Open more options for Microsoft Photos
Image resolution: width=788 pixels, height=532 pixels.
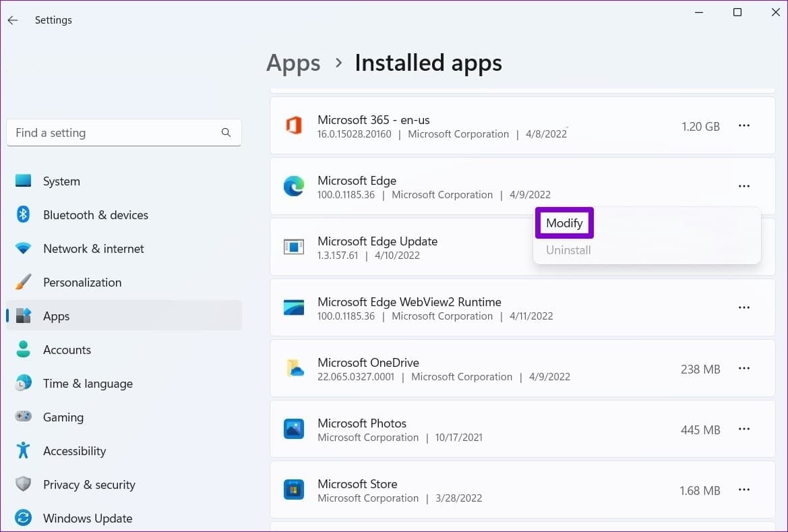point(744,430)
